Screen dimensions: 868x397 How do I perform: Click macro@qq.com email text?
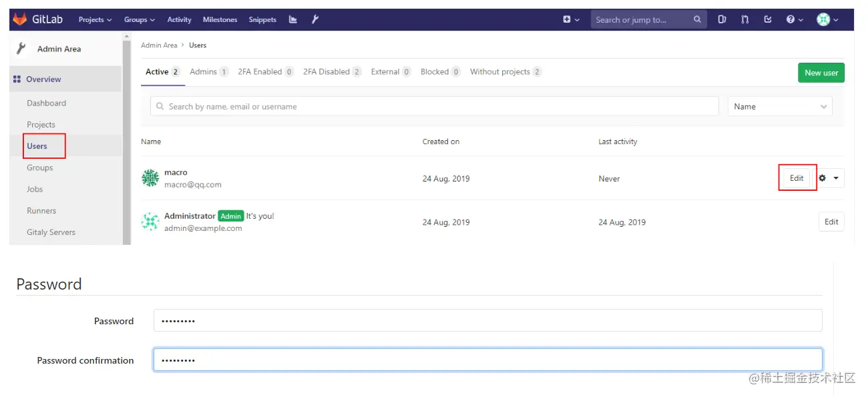[x=193, y=185]
